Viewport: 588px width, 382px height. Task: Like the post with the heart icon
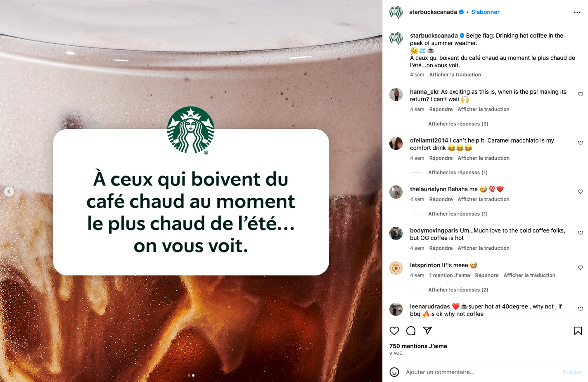394,331
